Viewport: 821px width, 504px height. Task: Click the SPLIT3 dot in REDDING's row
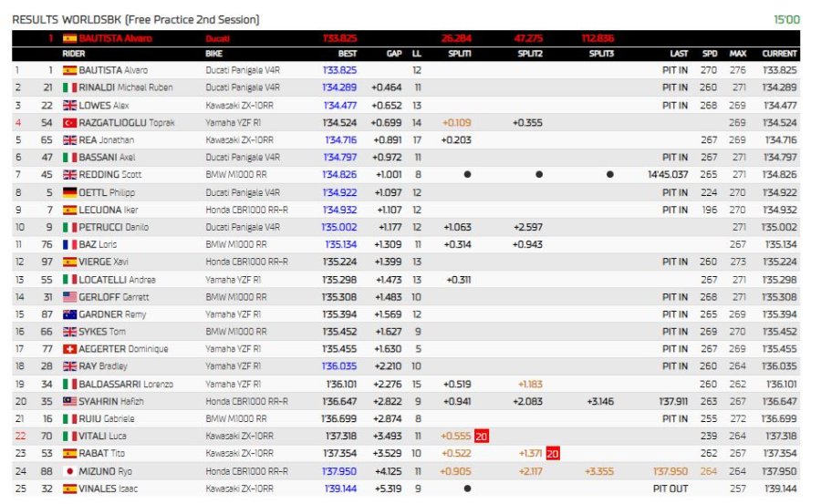[x=610, y=174]
